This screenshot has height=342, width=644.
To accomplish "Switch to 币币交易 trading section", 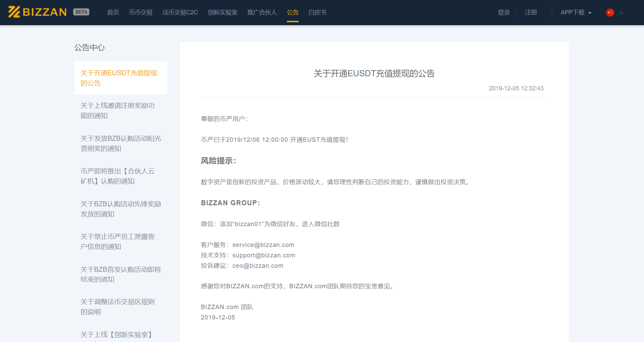I will pyautogui.click(x=141, y=12).
